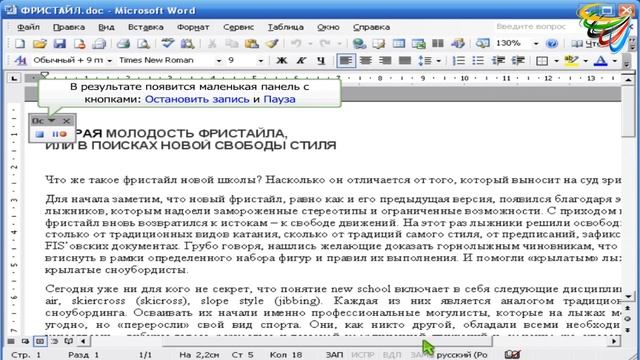This screenshot has width=640, height=360.
Task: Toggle bold (Ж) formatting
Action: tap(281, 61)
